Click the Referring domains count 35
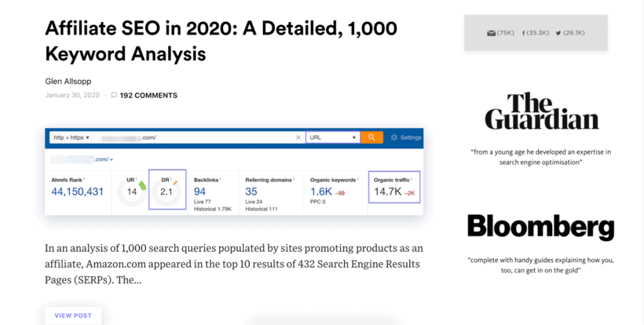 (251, 191)
